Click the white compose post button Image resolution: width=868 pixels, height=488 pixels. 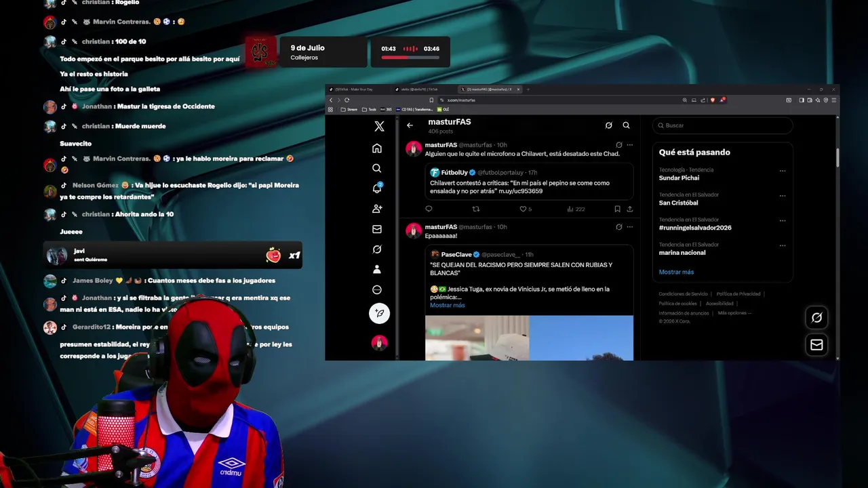click(379, 313)
